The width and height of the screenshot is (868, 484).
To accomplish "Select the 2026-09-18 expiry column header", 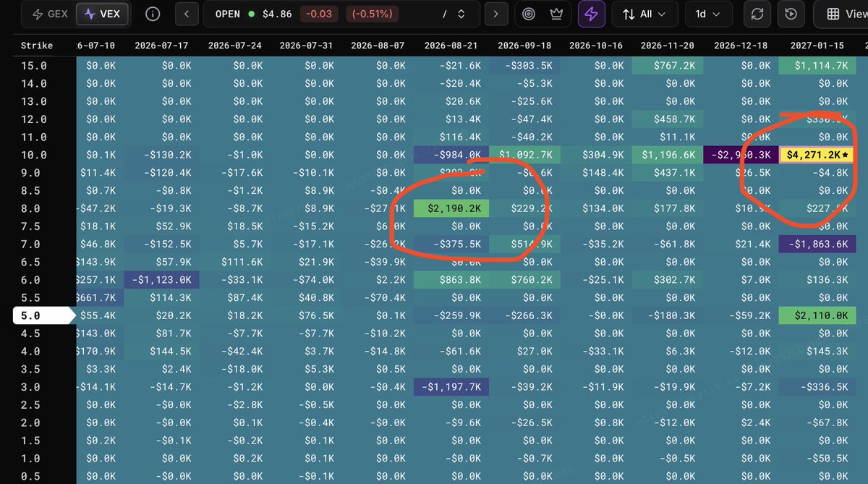I will click(x=524, y=45).
